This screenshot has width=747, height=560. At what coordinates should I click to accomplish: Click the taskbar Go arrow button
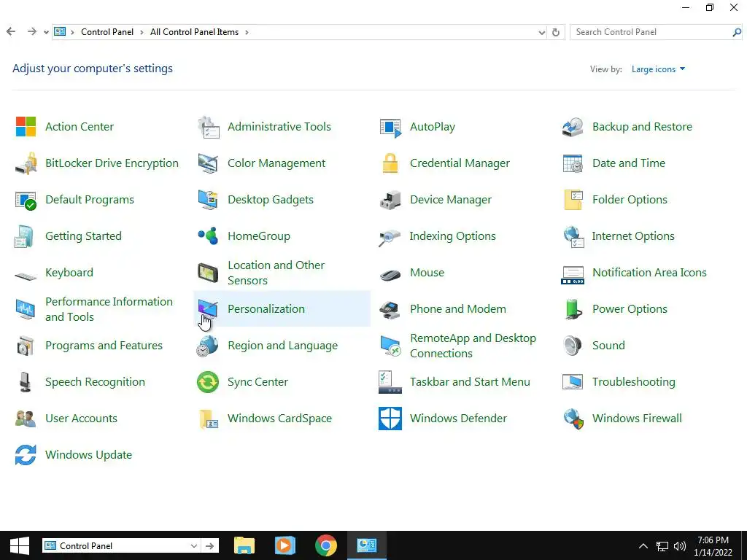(209, 546)
